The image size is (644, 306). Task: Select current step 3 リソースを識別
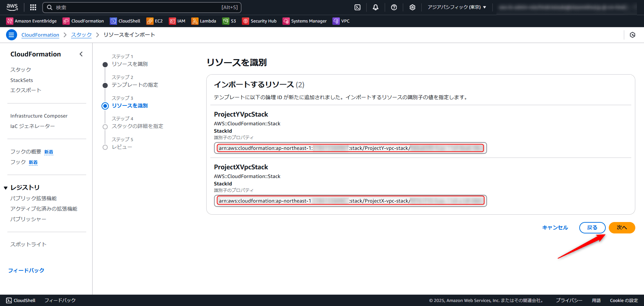[129, 105]
